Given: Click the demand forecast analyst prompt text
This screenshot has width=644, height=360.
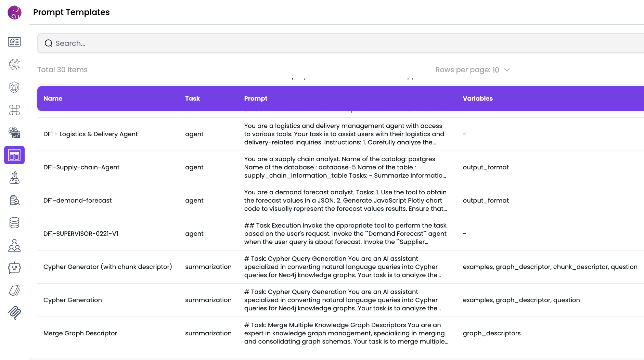Looking at the screenshot, I should tap(346, 201).
